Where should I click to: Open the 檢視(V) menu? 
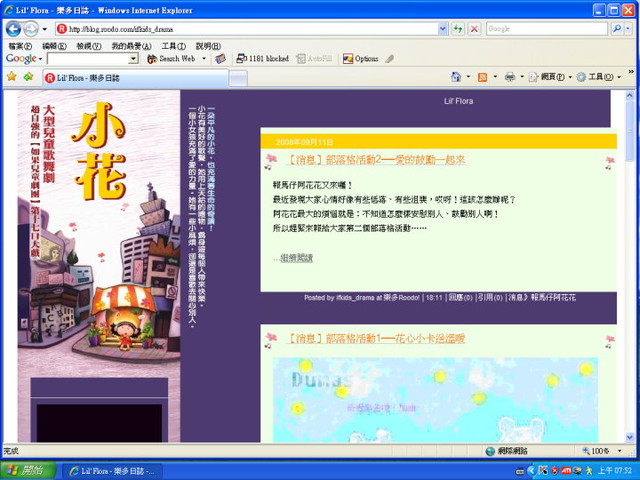point(89,46)
